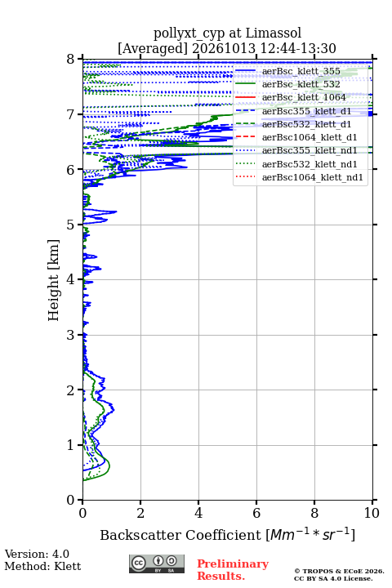Screen dimensions: 392x588
Task: Click the aerBsc_klett_1064 legend label
Action: (304, 97)
